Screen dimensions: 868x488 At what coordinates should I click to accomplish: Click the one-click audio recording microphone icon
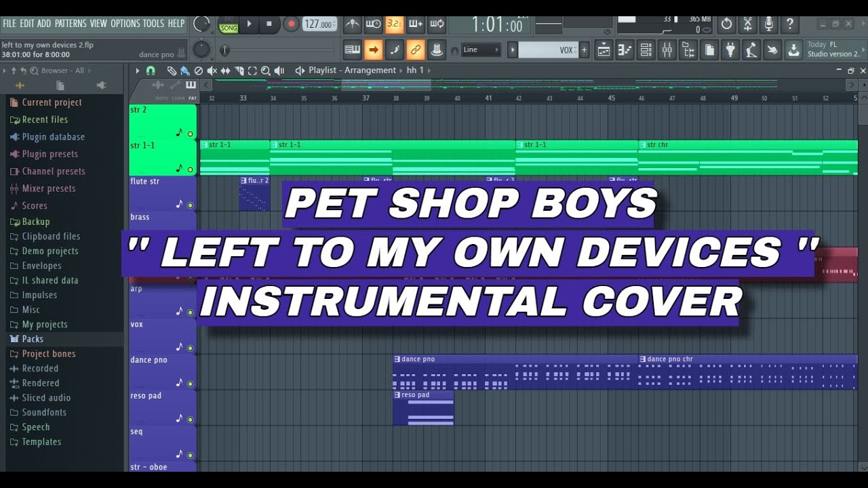769,24
